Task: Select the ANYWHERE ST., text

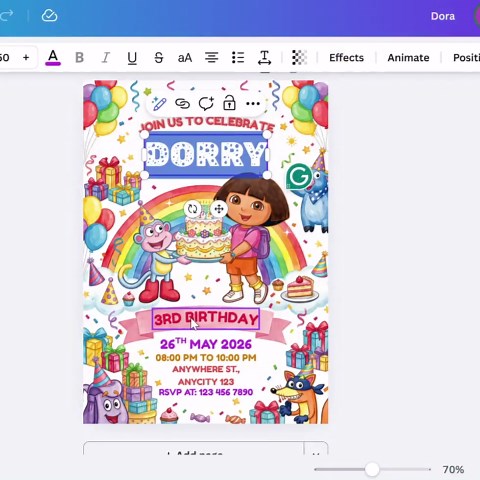Action: (x=206, y=369)
